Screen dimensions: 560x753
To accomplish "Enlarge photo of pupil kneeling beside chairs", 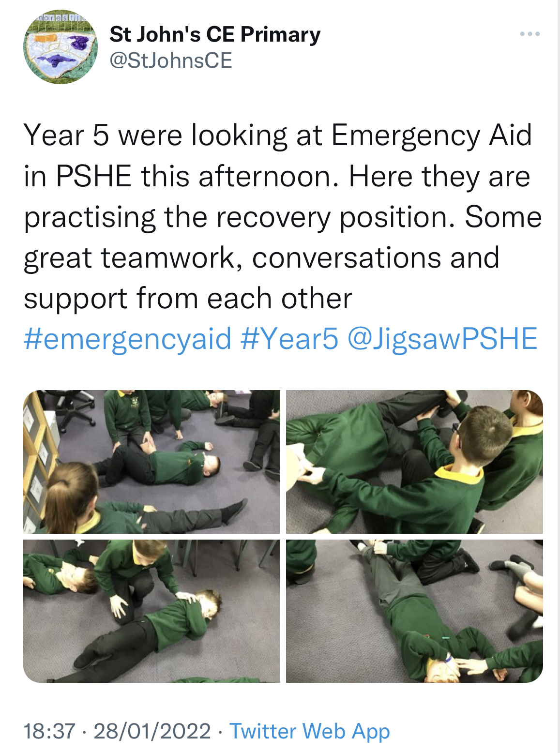I will (x=151, y=611).
